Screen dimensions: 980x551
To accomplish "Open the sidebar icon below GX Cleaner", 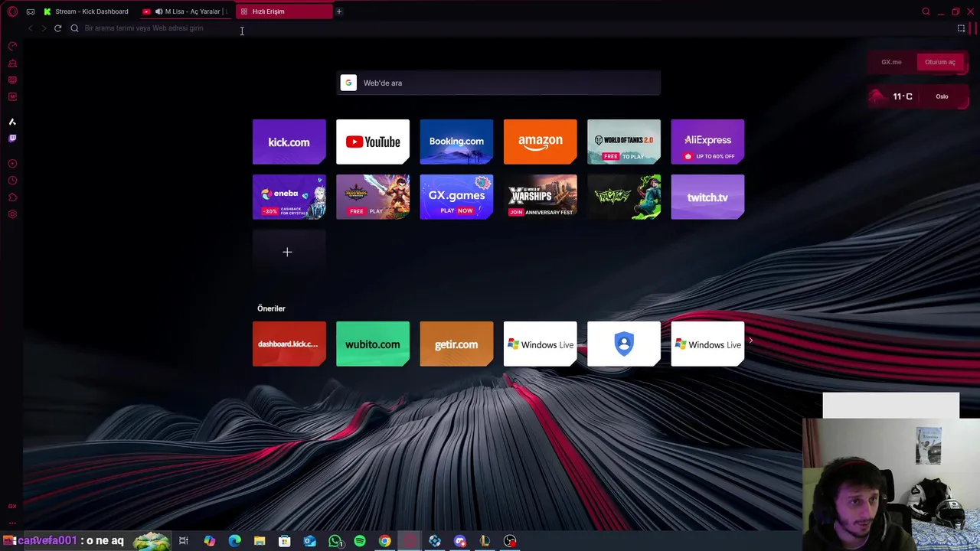I will [x=12, y=80].
